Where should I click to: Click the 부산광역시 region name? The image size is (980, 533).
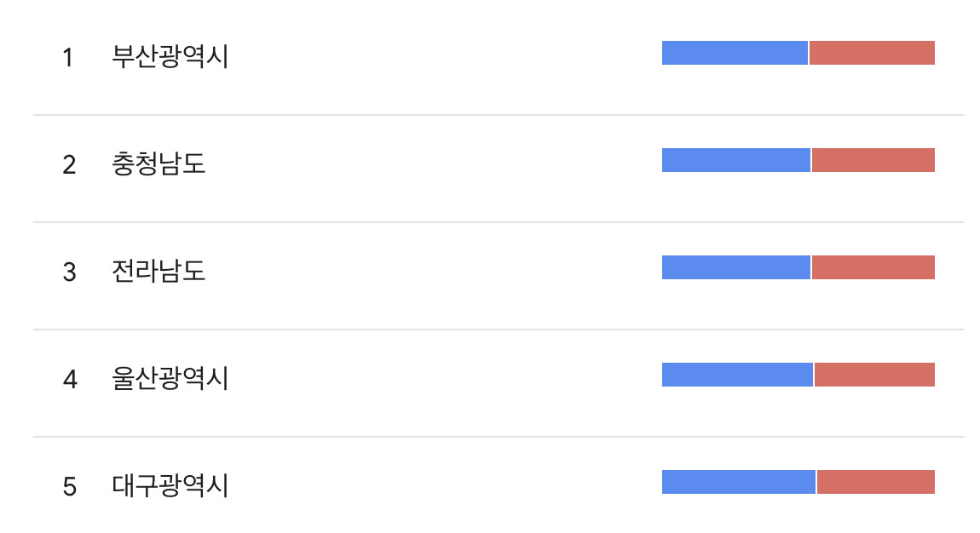coord(170,57)
